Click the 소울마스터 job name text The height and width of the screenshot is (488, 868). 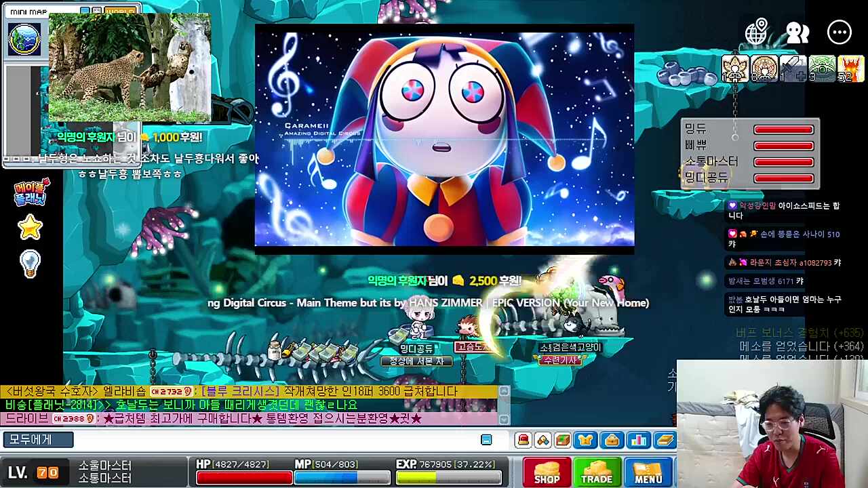(105, 466)
